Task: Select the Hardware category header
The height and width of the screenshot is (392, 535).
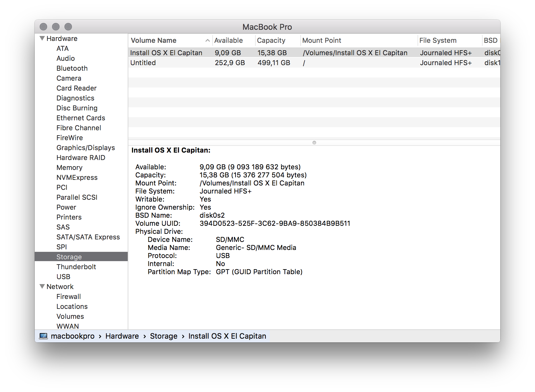Action: point(62,38)
